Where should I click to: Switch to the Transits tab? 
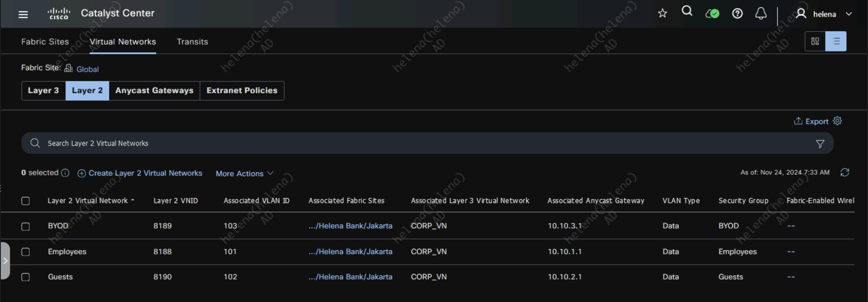(192, 42)
